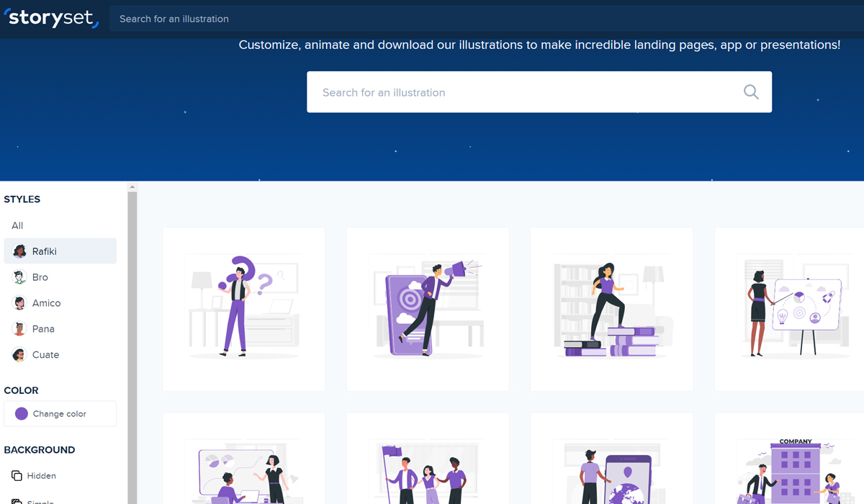The height and width of the screenshot is (504, 864).
Task: Open the team with flag illustration
Action: tap(428, 459)
